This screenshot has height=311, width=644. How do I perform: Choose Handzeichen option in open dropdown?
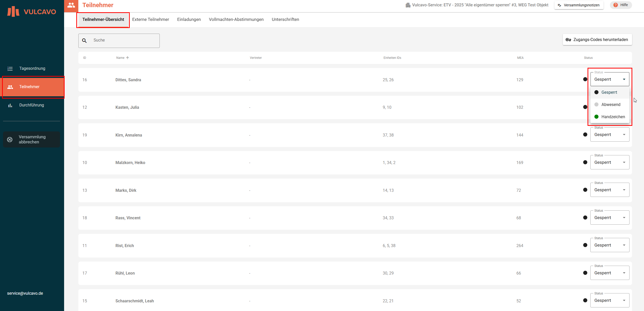(610, 117)
